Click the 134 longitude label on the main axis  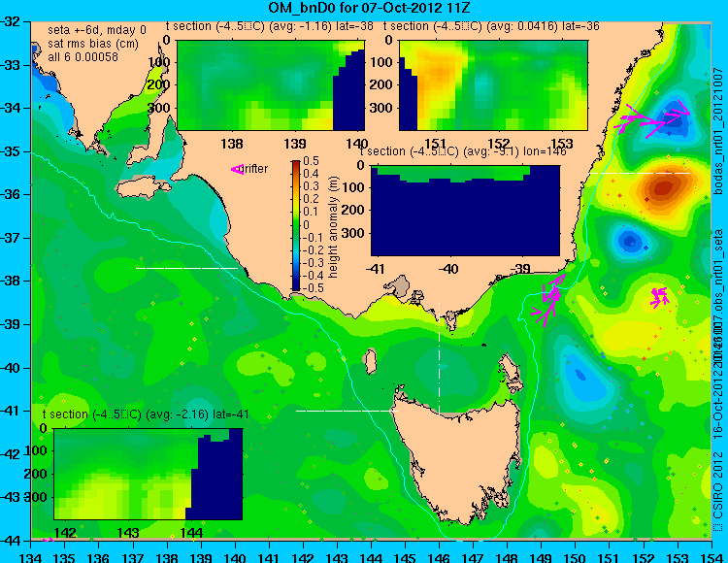pyautogui.click(x=31, y=558)
